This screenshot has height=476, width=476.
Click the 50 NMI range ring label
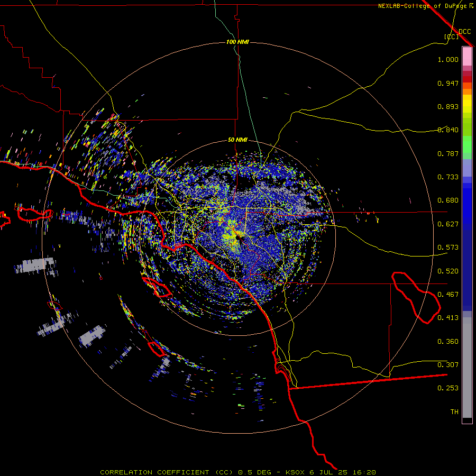tap(237, 140)
